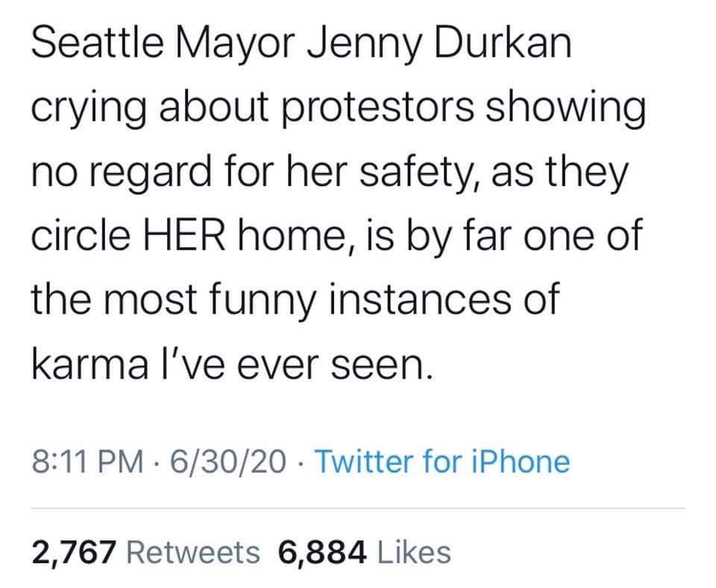
Task: Click the word Retweets
Action: (x=195, y=552)
